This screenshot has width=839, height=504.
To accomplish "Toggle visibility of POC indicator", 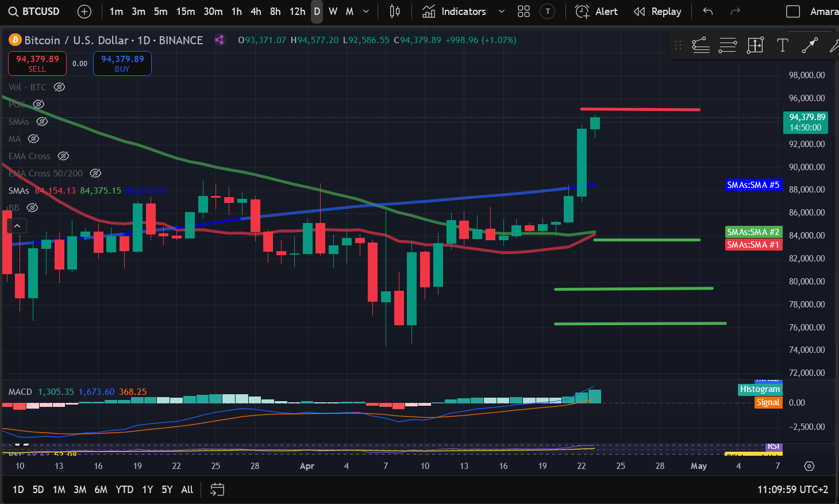I will click(x=39, y=105).
